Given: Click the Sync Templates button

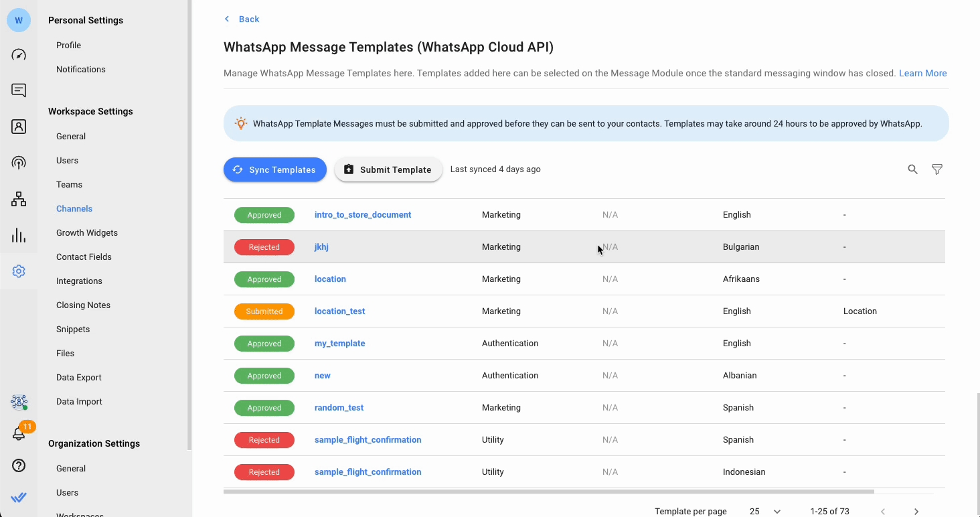Looking at the screenshot, I should (274, 169).
